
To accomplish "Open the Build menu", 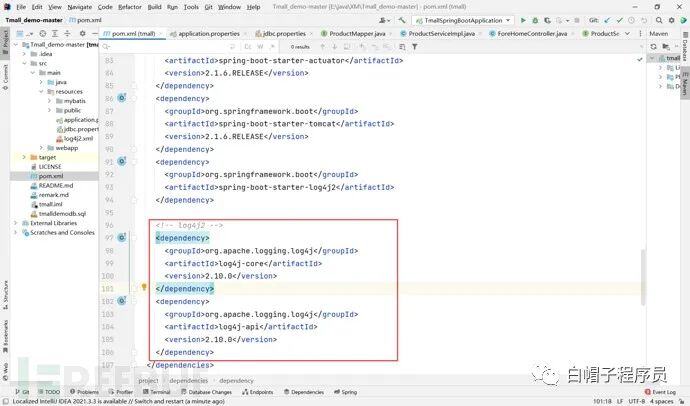I will (154, 7).
